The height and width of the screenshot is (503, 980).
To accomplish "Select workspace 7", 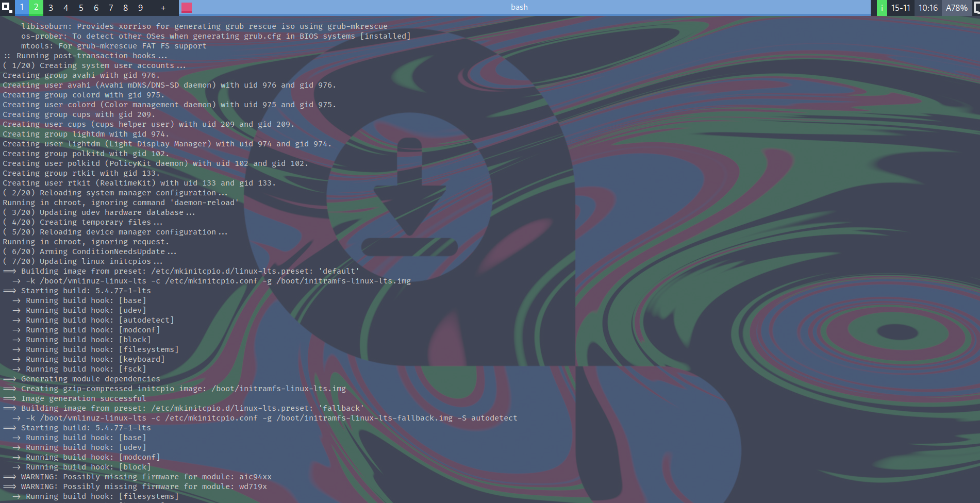I will pyautogui.click(x=111, y=8).
